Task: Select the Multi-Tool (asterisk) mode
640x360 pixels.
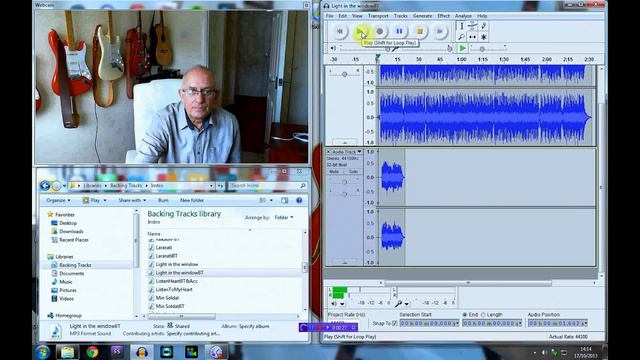Action: [483, 37]
